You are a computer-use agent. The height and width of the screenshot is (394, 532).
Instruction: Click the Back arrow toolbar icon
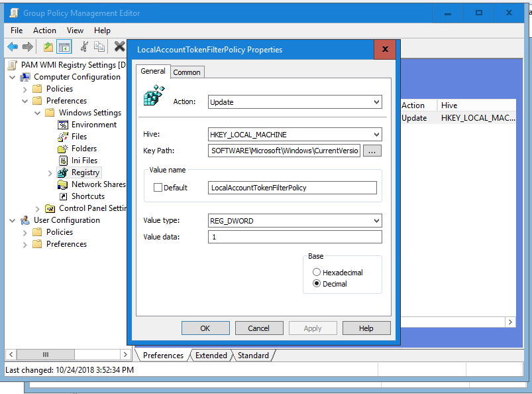(13, 46)
